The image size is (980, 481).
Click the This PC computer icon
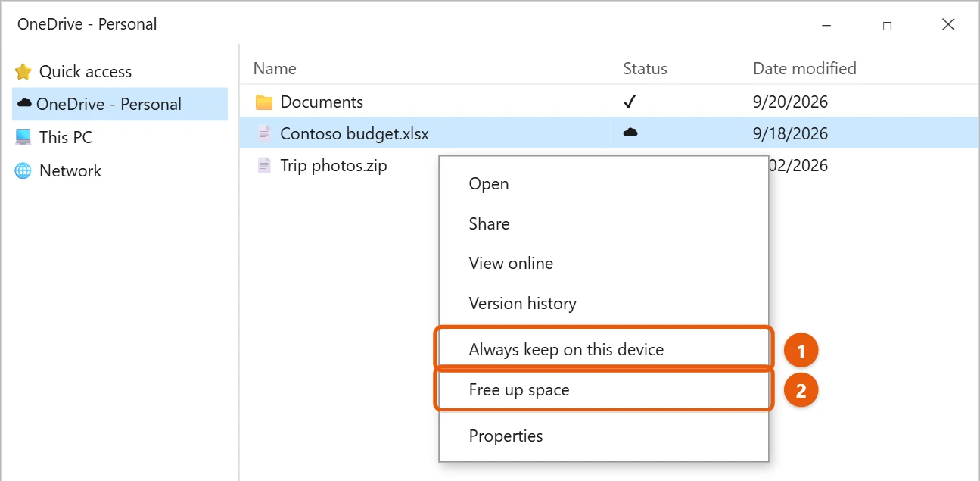pos(23,137)
